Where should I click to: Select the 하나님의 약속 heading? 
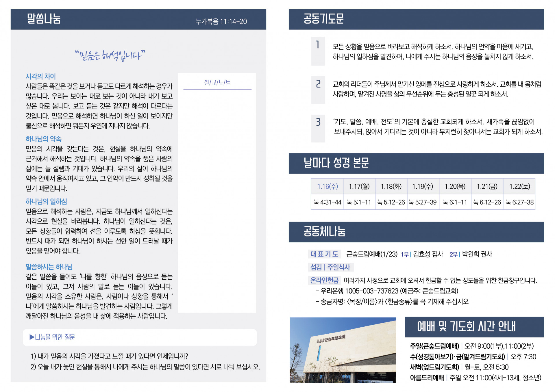click(x=44, y=139)
